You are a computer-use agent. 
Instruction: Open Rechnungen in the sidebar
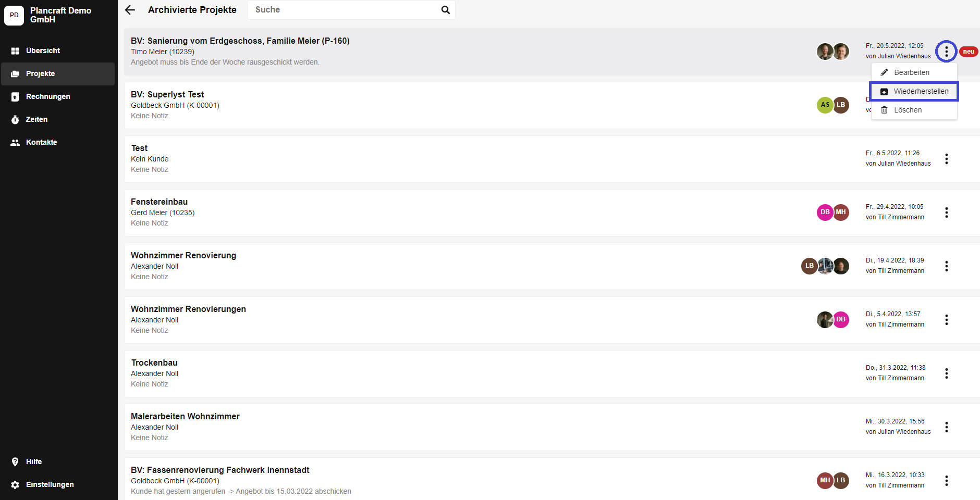point(58,97)
